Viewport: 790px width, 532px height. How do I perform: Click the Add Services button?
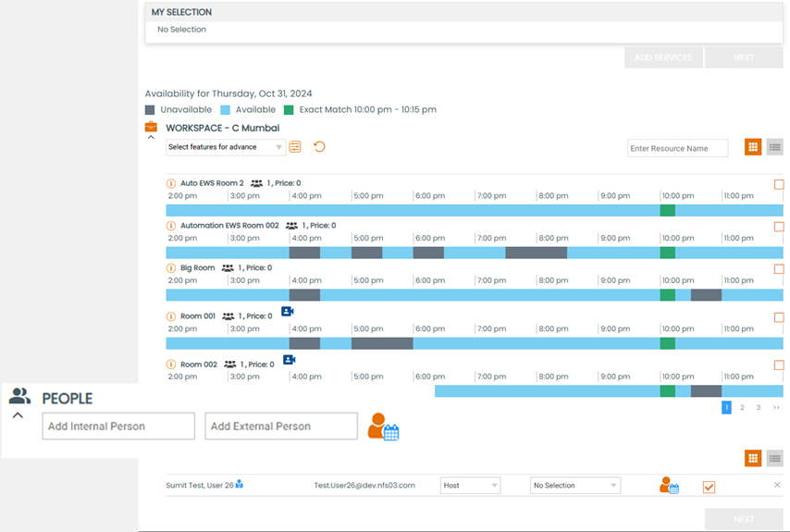point(663,57)
